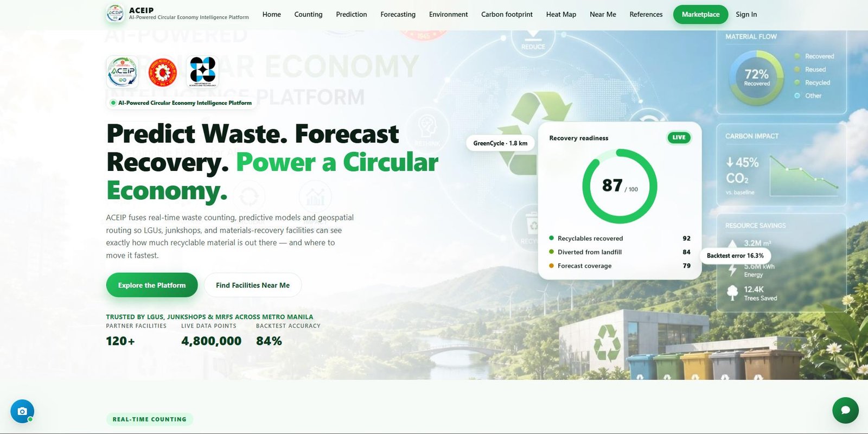Click the Recovery readiness card title
Viewport: 868px width, 434px height.
pos(579,138)
